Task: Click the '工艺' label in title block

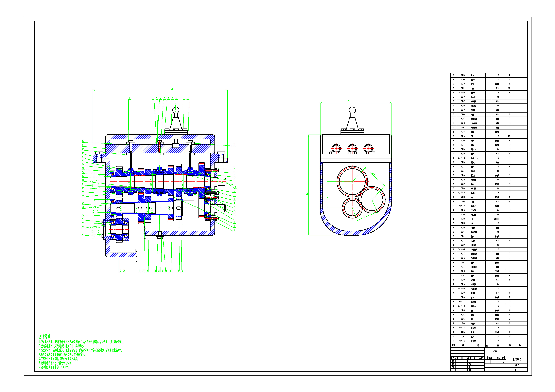Action: tap(470, 364)
